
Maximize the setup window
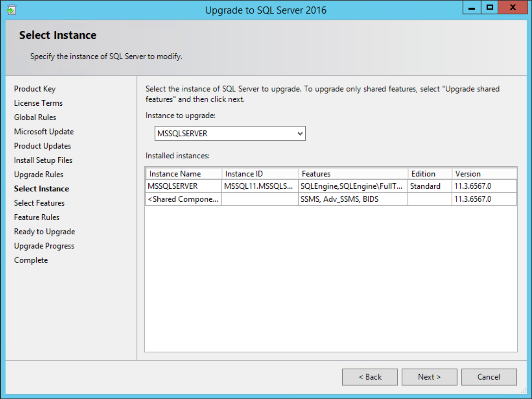pos(490,7)
